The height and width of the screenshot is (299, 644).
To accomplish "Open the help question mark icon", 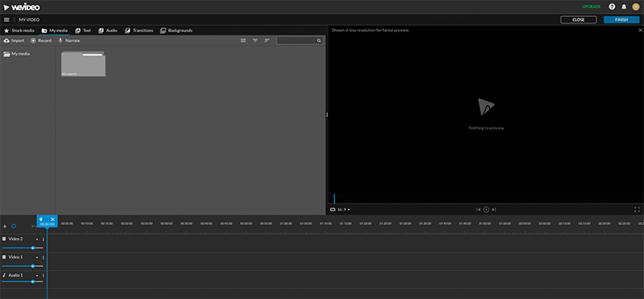I will 612,6.
